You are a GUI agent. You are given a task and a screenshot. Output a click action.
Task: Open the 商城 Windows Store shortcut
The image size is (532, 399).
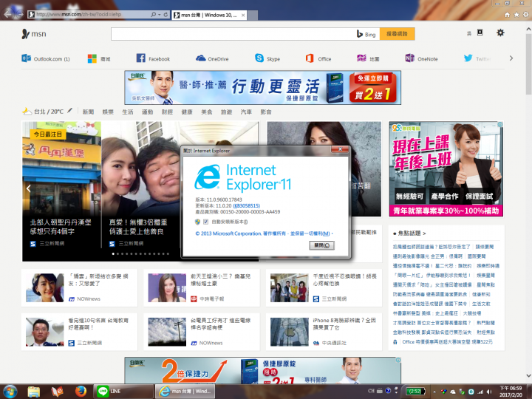[x=99, y=58]
